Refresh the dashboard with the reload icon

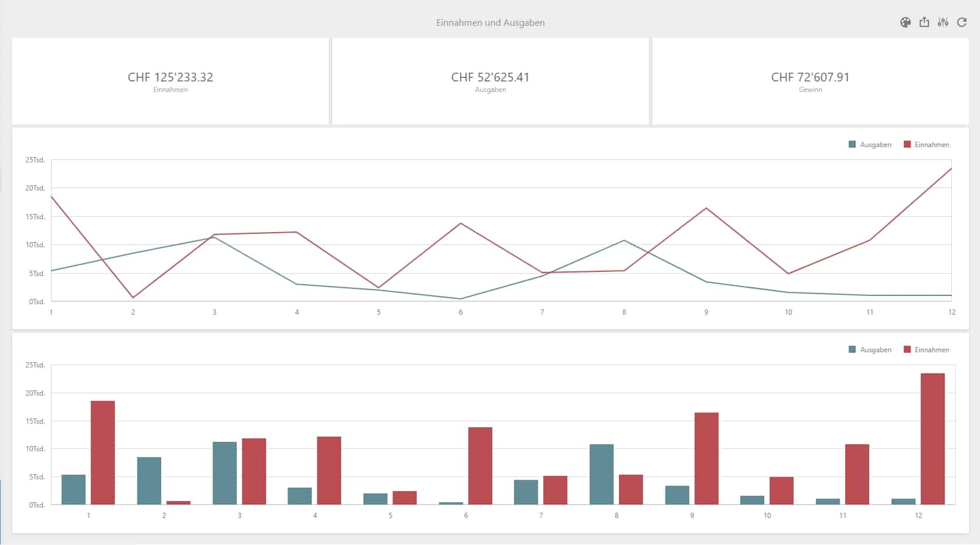coord(962,22)
